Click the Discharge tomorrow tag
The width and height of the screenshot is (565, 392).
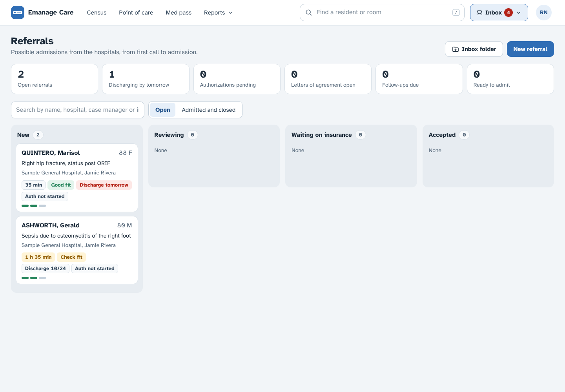coord(104,185)
